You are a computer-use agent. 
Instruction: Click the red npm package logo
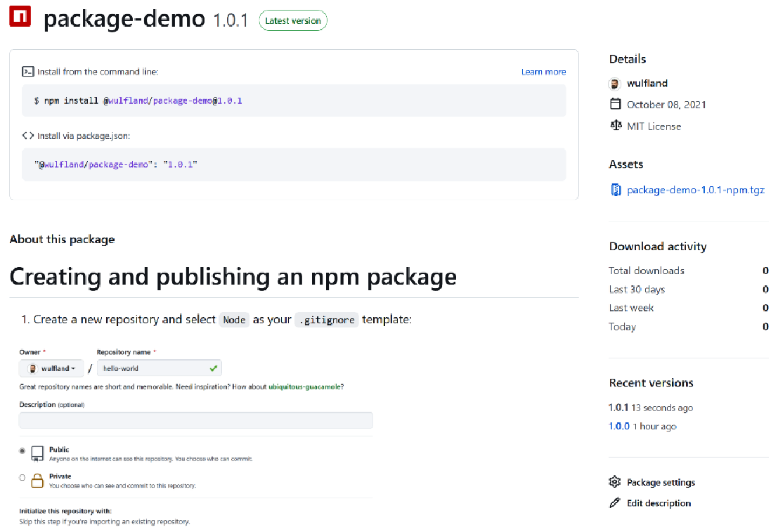(20, 16)
